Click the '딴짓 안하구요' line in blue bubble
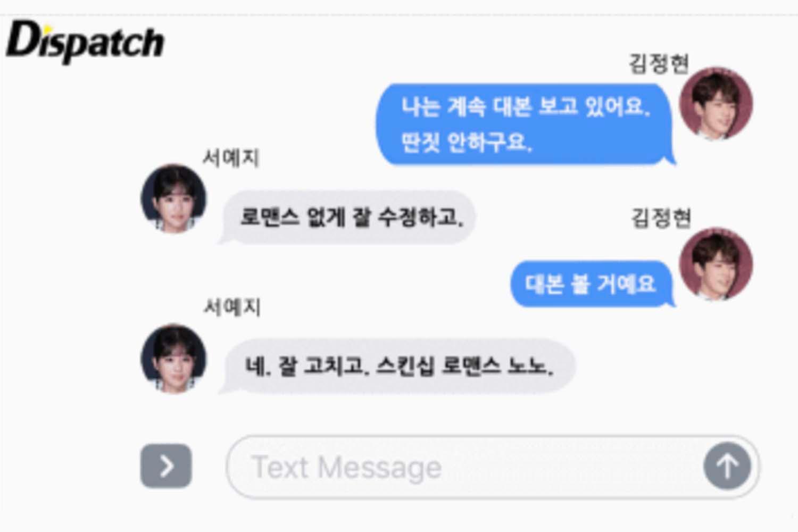Screen dimensions: 798x532 pos(466,142)
